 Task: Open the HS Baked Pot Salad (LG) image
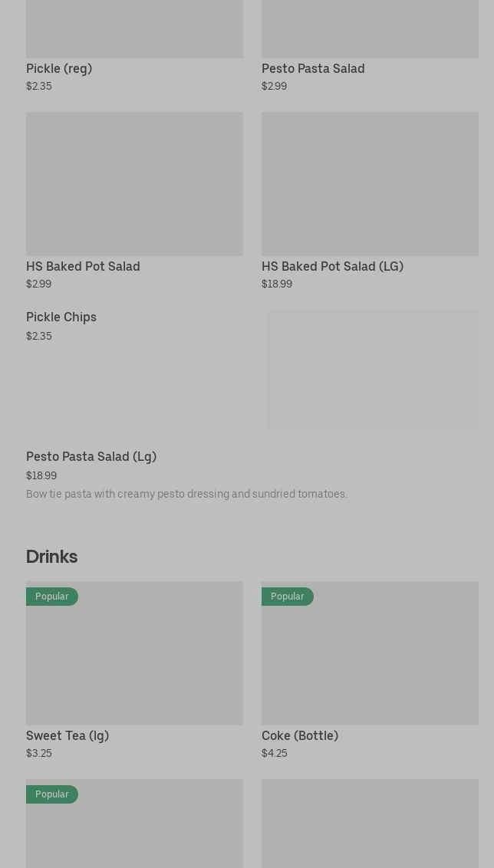(370, 184)
